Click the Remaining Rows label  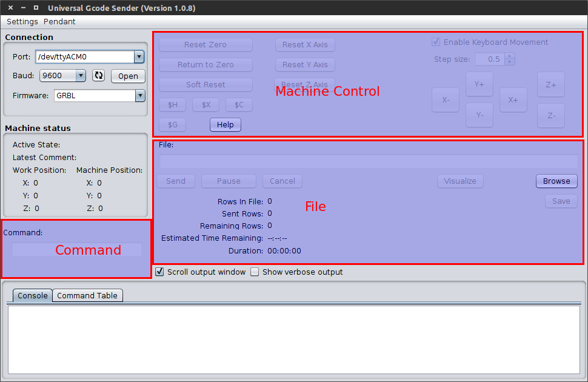[232, 226]
